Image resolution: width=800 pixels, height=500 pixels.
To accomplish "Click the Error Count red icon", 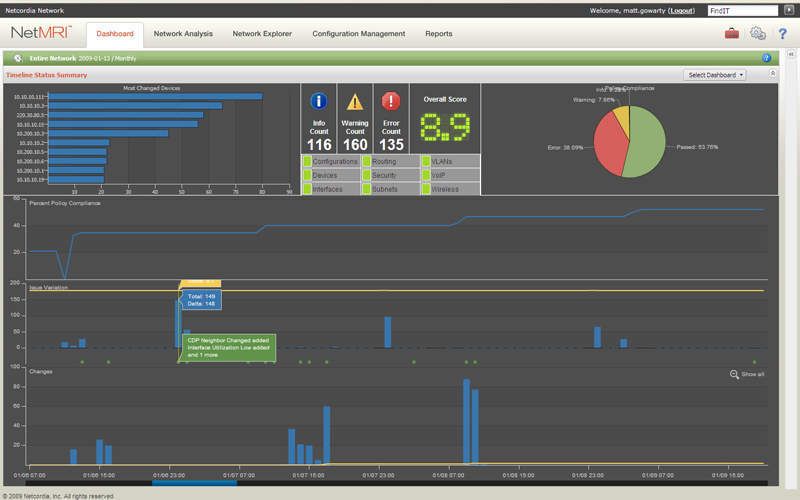I will pos(391,101).
